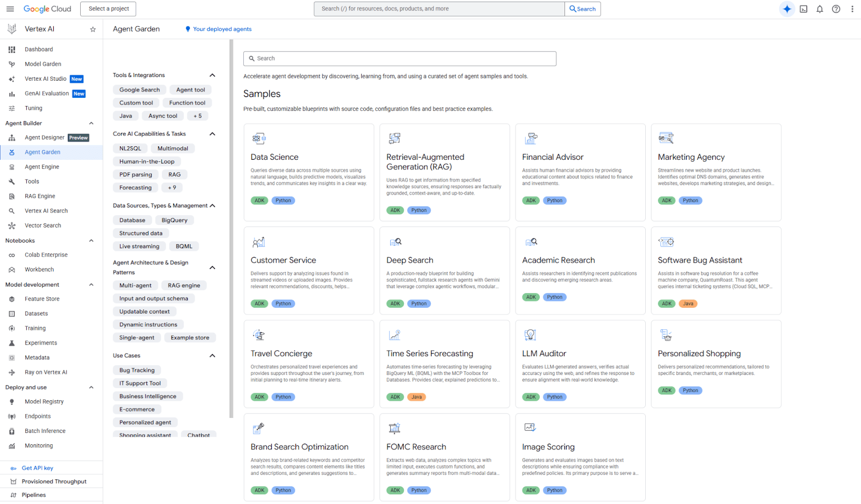Image resolution: width=861 pixels, height=504 pixels.
Task: Pin Vertex AI with the star icon
Action: 93,29
